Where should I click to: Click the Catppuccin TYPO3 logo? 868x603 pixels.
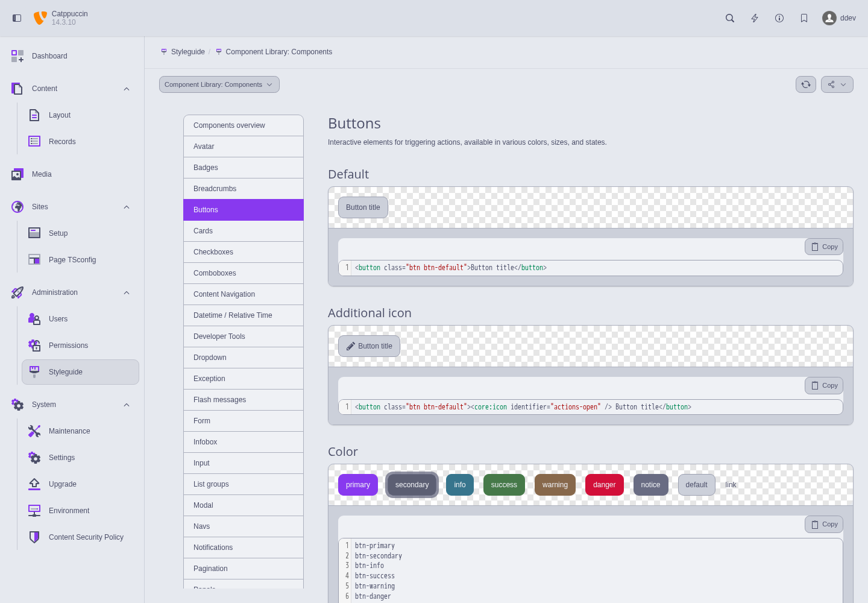(40, 18)
